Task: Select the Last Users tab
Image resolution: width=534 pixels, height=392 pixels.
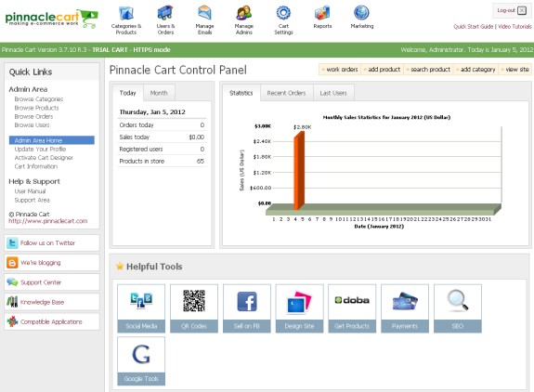Action: (333, 93)
